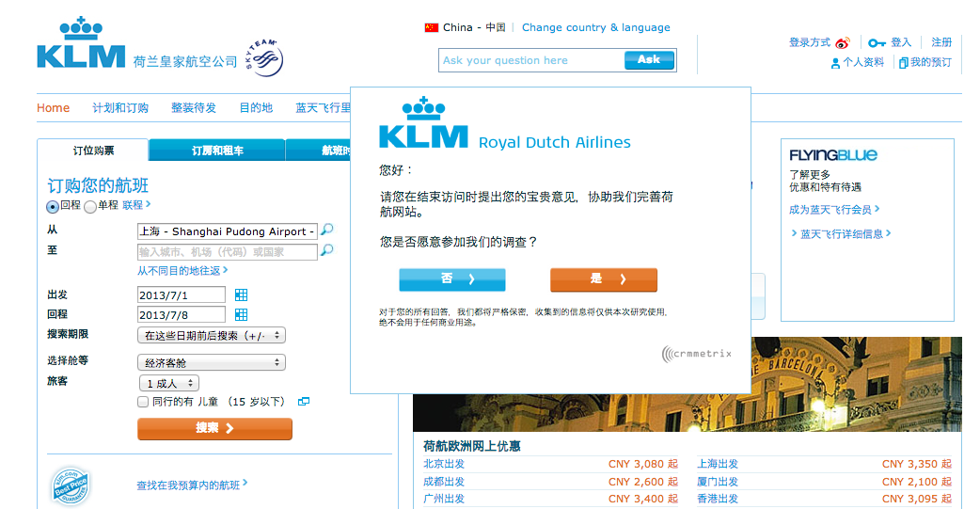The image size is (980, 509).
Task: Open the 计划和订购 menu item
Action: [x=120, y=108]
